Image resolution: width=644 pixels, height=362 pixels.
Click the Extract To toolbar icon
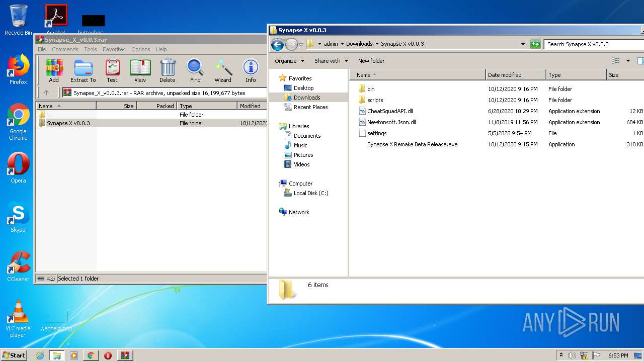[x=83, y=71]
